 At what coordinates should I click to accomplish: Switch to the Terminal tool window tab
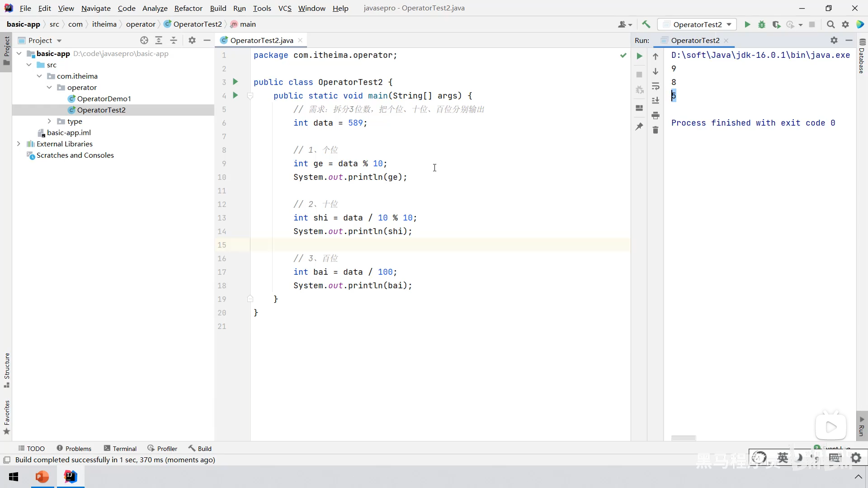[120, 448]
